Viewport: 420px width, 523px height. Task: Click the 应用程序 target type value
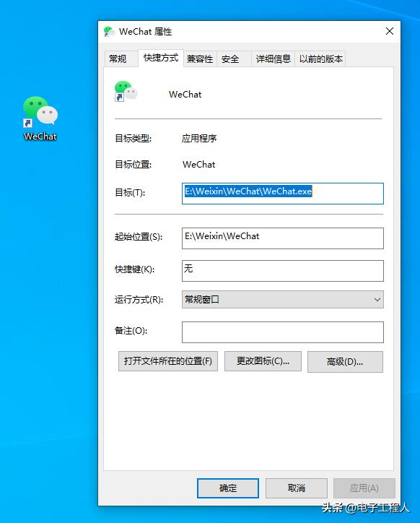(x=199, y=138)
